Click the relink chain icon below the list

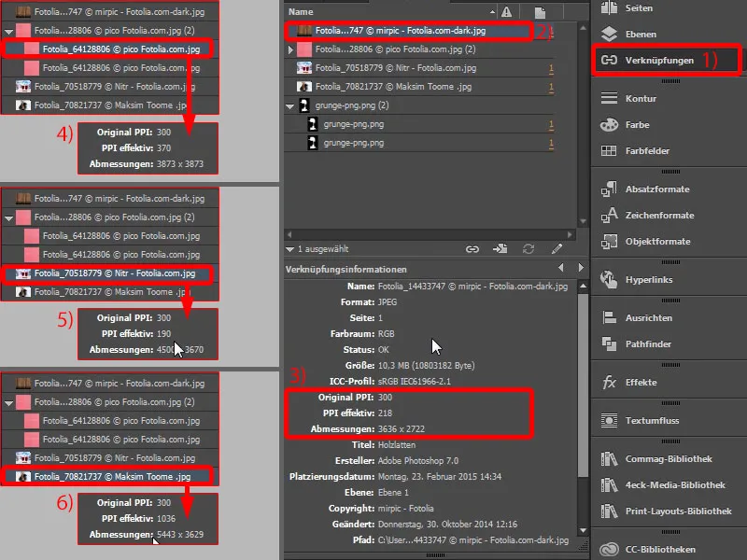pos(472,249)
